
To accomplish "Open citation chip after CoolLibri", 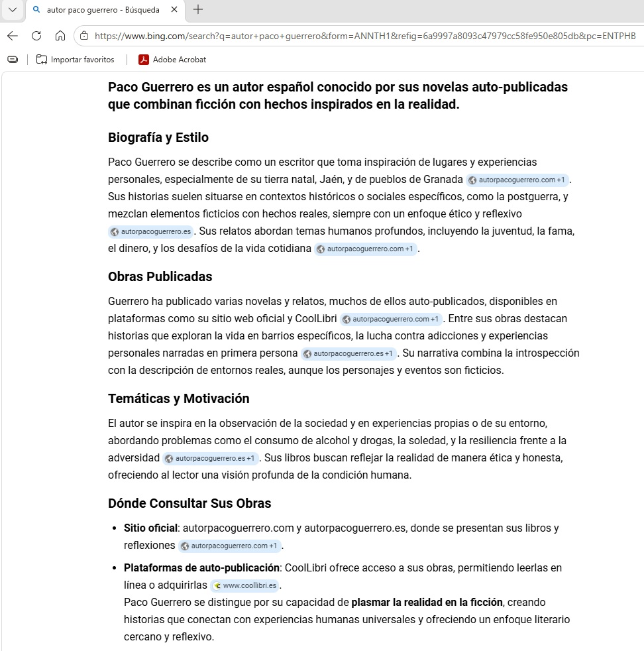I will coord(391,320).
